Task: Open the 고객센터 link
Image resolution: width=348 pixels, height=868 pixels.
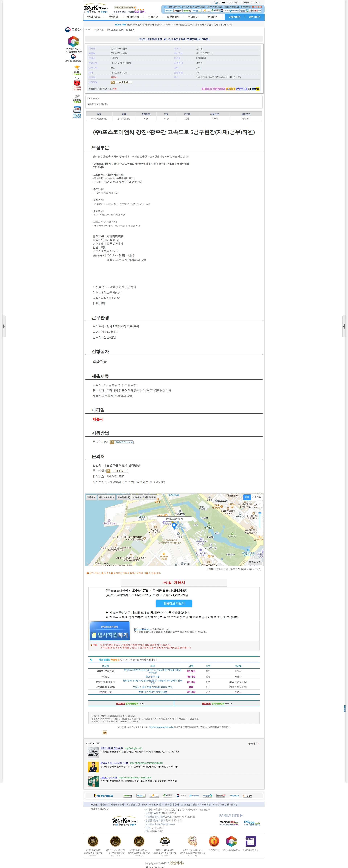Action: pos(245,2)
